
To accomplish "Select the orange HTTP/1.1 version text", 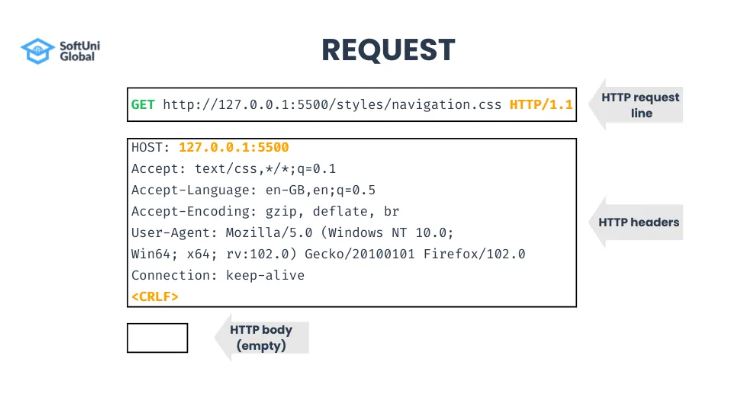I will point(541,105).
